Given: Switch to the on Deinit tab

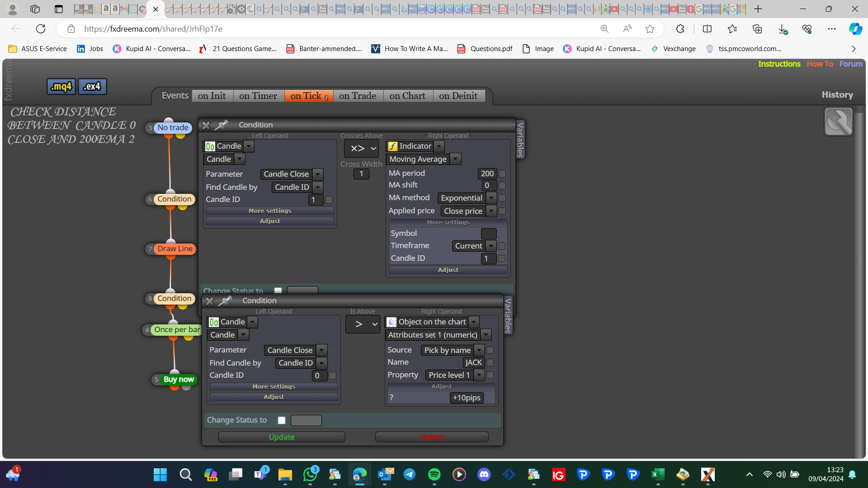Looking at the screenshot, I should 458,96.
